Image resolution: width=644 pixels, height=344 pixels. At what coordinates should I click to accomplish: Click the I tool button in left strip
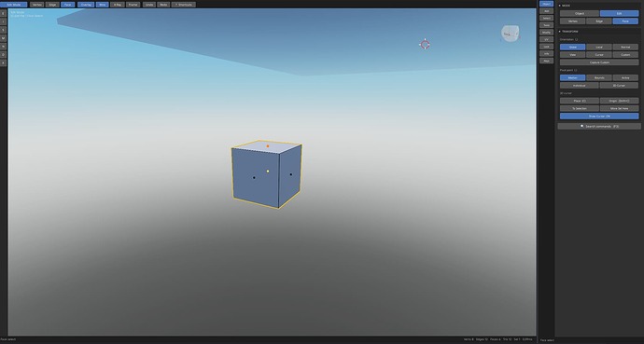tap(4, 21)
